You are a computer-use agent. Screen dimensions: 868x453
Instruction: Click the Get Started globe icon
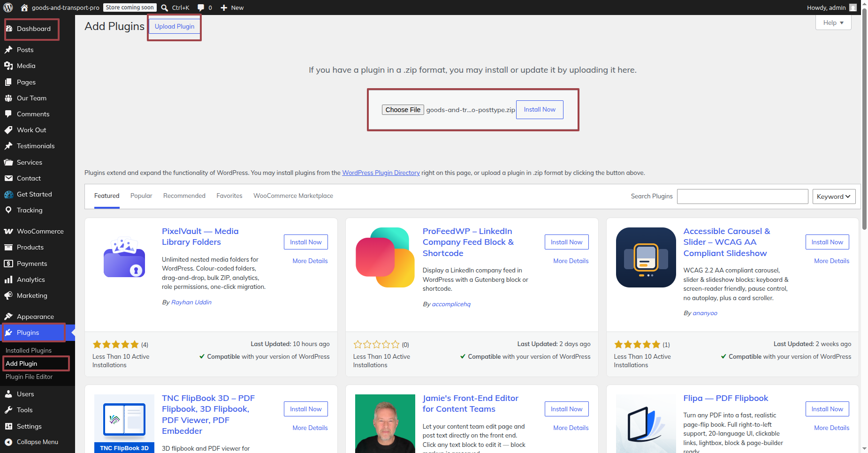(x=8, y=194)
